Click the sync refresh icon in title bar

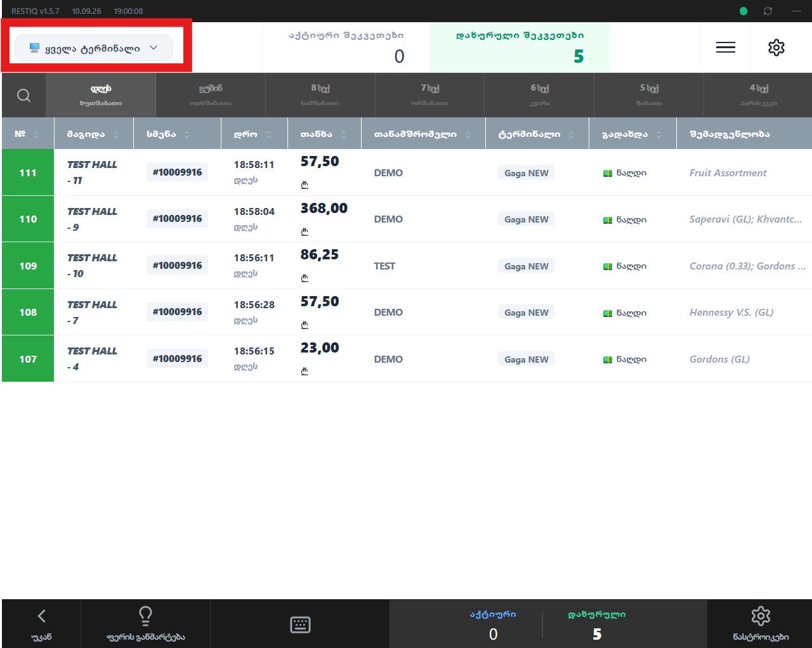pos(768,11)
